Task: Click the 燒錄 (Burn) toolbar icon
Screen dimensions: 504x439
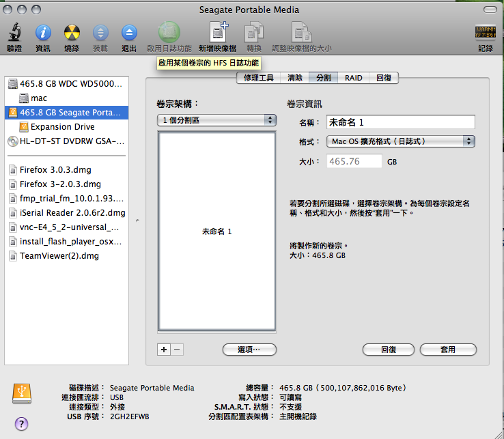Action: (x=72, y=33)
